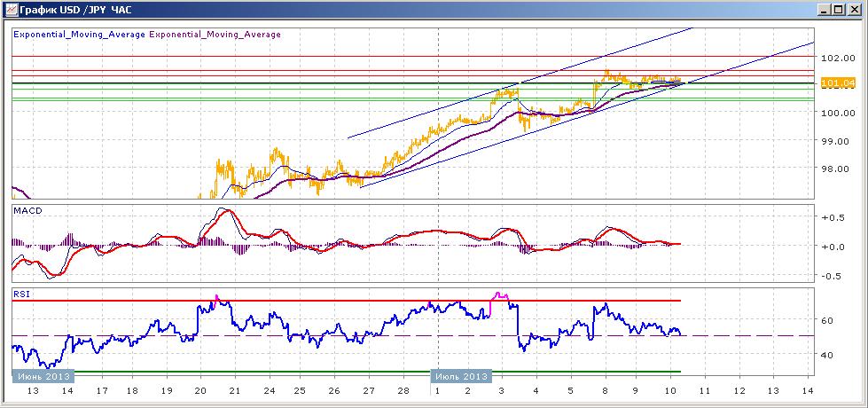The width and height of the screenshot is (868, 408).
Task: Close the USD/JPY chart window
Action: pyautogui.click(x=854, y=10)
